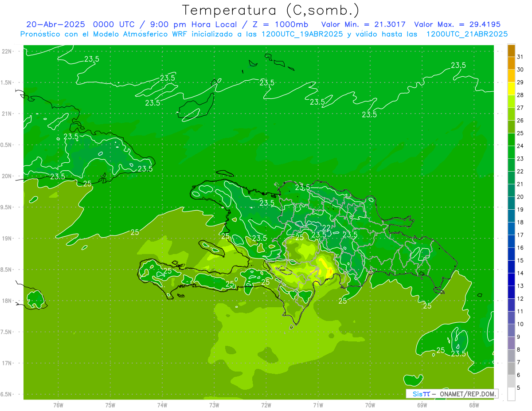Click the '22N' latitude axis label
Screen dimensions: 532x411
[6, 51]
